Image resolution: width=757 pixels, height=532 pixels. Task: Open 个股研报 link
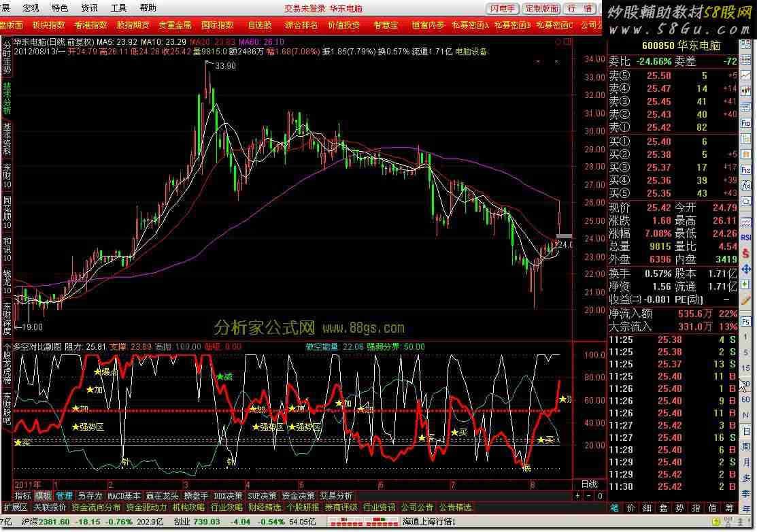coord(303,508)
